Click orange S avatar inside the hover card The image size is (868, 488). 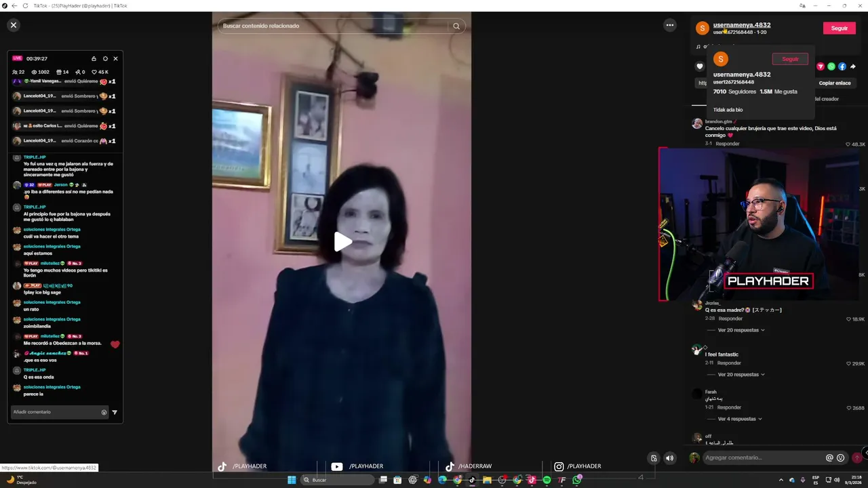[x=721, y=60]
